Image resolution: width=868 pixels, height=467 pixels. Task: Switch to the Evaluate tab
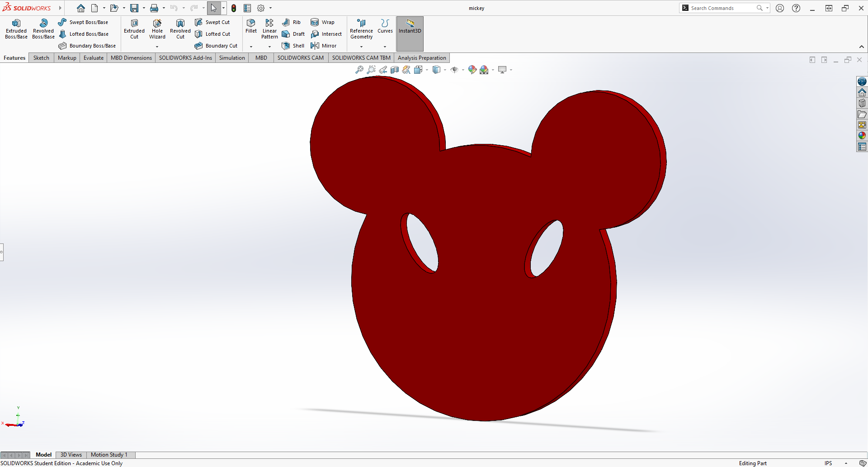click(94, 57)
